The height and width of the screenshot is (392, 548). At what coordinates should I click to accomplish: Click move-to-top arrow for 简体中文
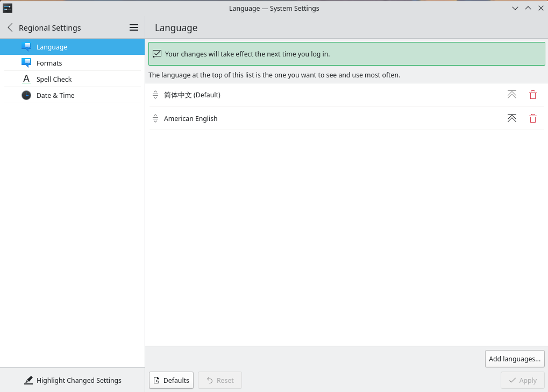coord(511,95)
